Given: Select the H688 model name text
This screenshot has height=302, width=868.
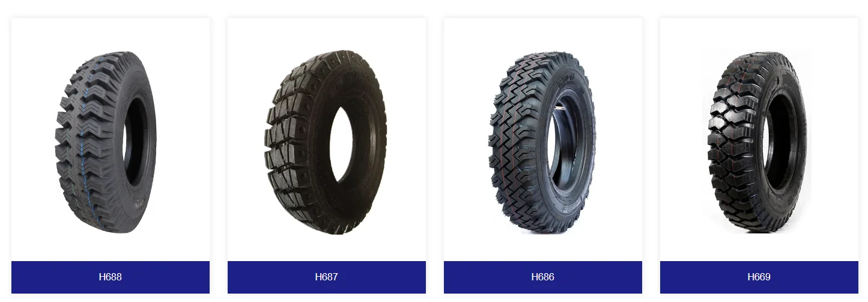Looking at the screenshot, I should 111,277.
